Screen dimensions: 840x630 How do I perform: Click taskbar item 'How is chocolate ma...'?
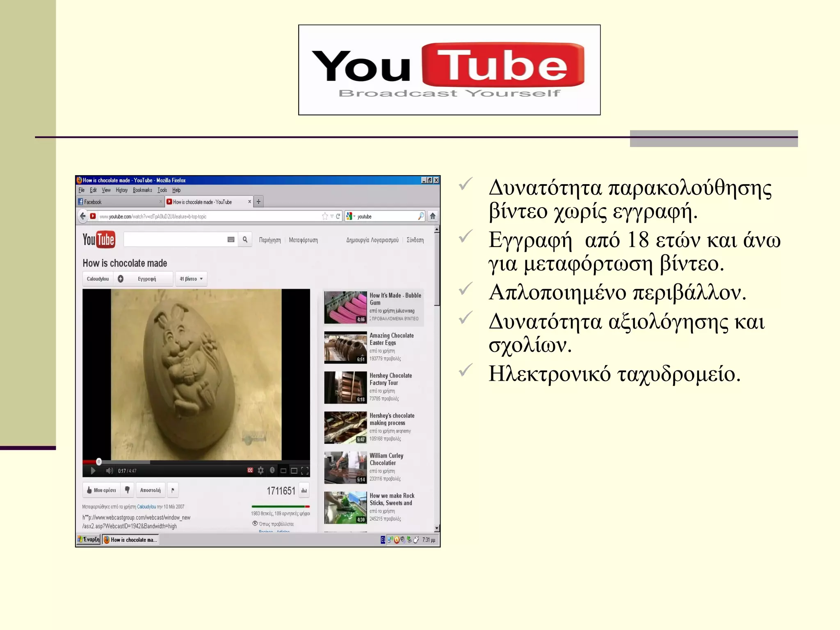coord(130,540)
